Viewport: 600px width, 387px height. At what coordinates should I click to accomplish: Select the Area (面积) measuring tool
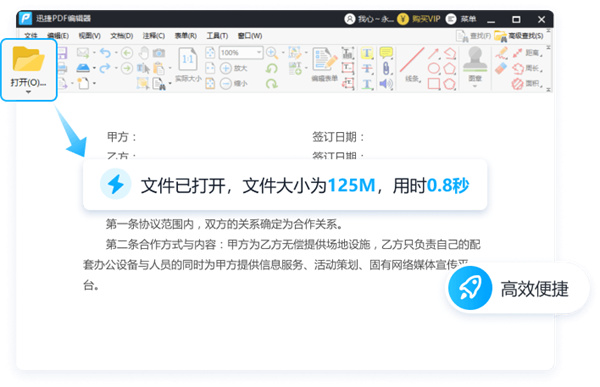pos(528,84)
